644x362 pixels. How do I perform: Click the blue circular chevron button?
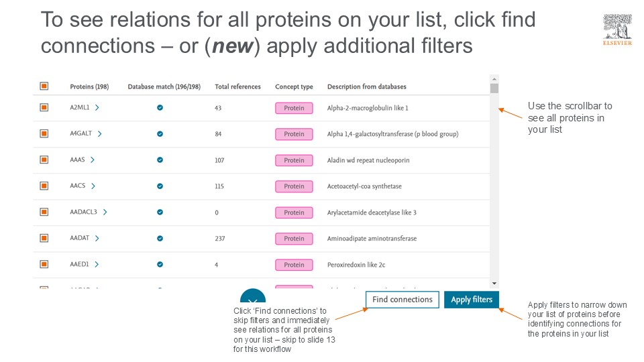coord(253,298)
